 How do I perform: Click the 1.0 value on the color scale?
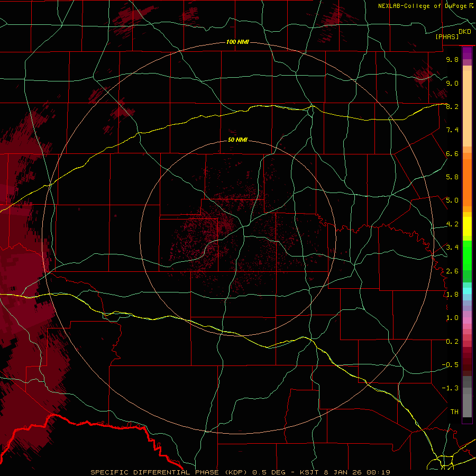tap(452, 318)
